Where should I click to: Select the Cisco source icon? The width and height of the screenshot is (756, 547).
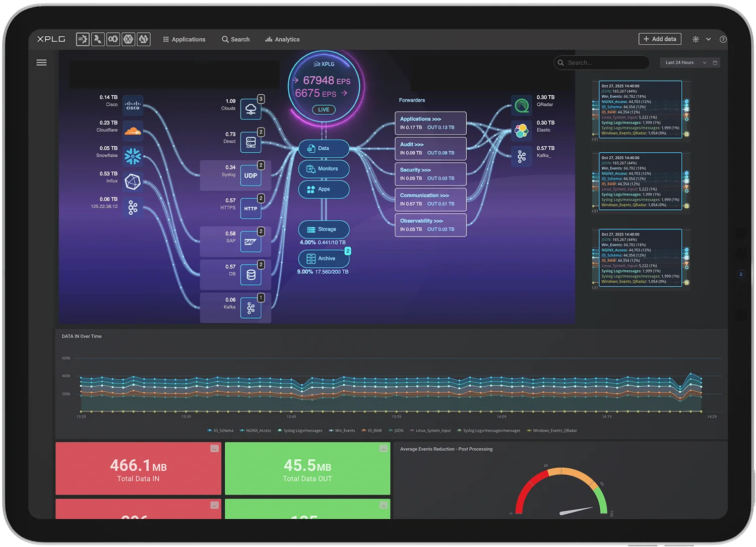[x=133, y=105]
